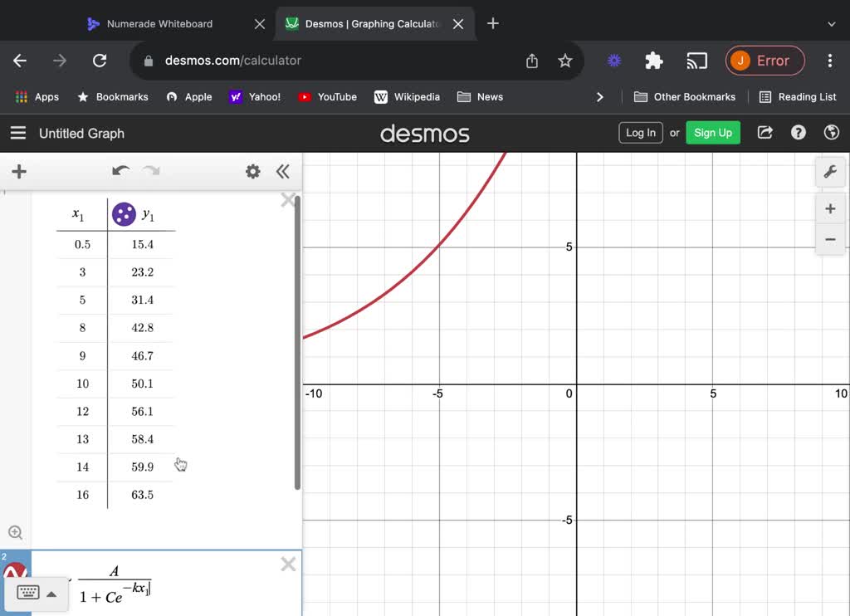This screenshot has height=616, width=850.
Task: Show hidden bookmarks with the overflow chevron
Action: (600, 96)
